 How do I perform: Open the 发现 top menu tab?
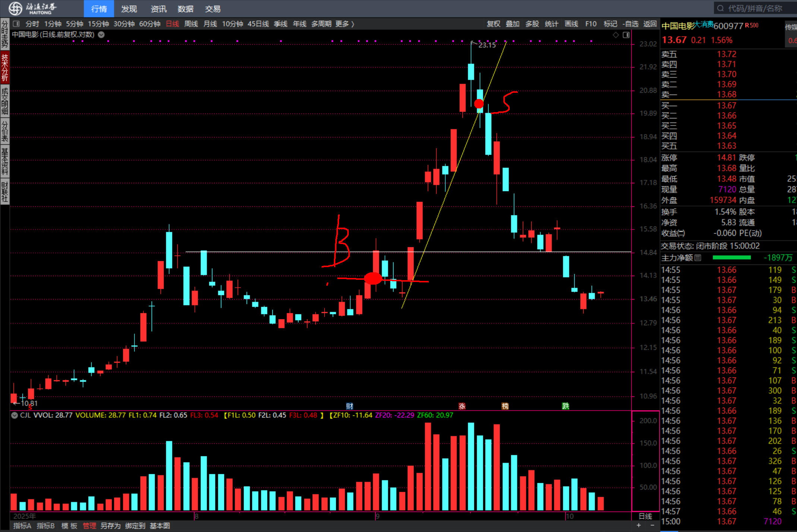tap(129, 9)
